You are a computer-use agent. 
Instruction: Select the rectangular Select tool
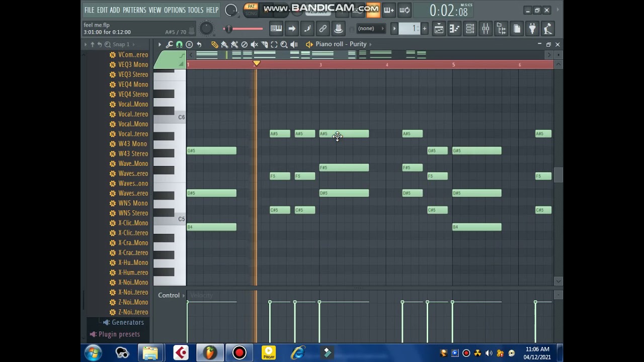point(274,44)
